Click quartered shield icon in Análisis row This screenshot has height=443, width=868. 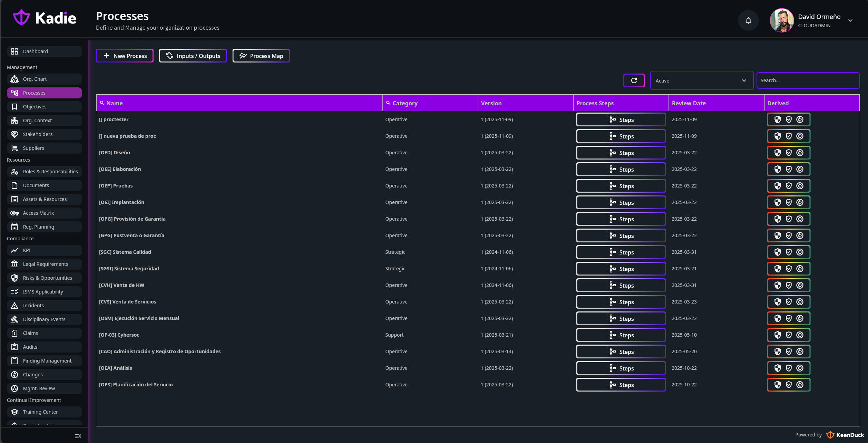(x=778, y=368)
